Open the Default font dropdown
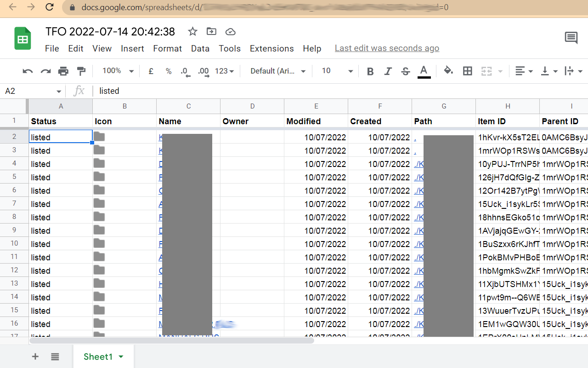 tap(278, 71)
